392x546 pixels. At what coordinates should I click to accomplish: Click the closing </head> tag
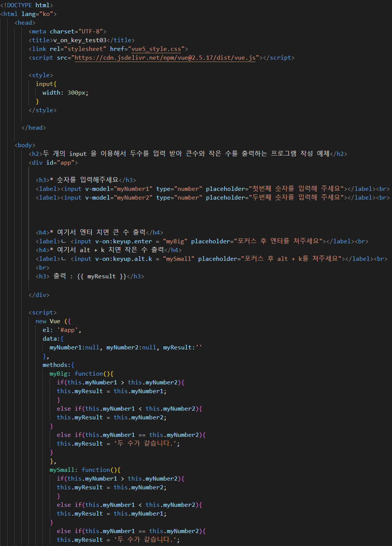pos(34,128)
